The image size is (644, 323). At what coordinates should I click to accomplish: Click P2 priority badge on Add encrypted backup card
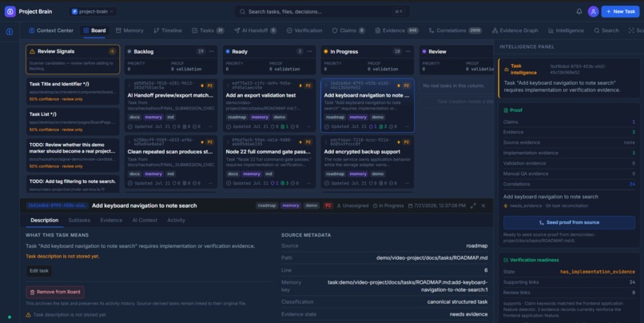click(x=406, y=142)
